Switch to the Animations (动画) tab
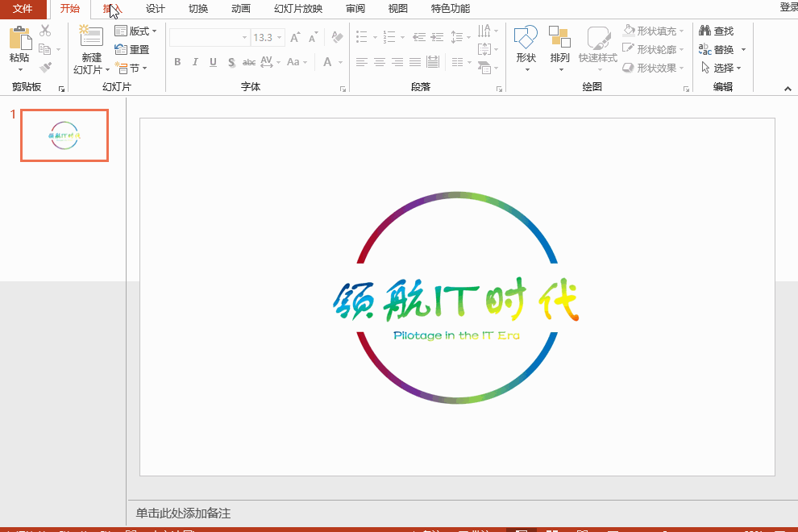This screenshot has height=532, width=798. [x=241, y=9]
